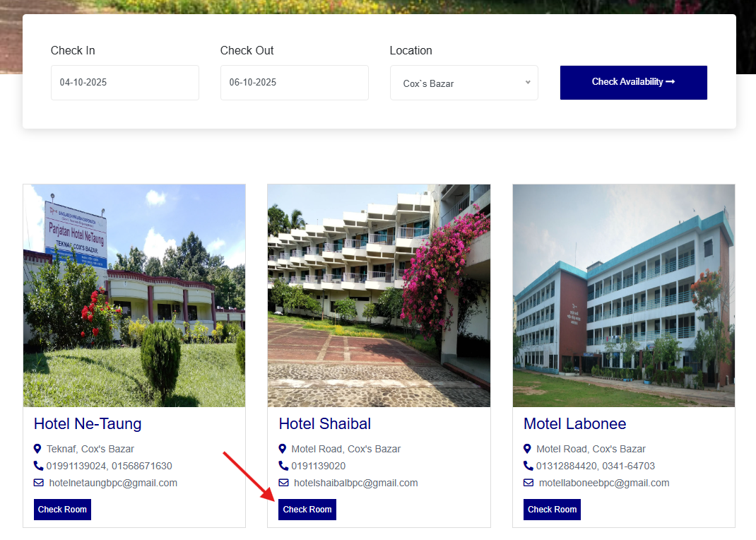The image size is (756, 540).
Task: Click the location pin icon under Motel Labonee
Action: 527,449
